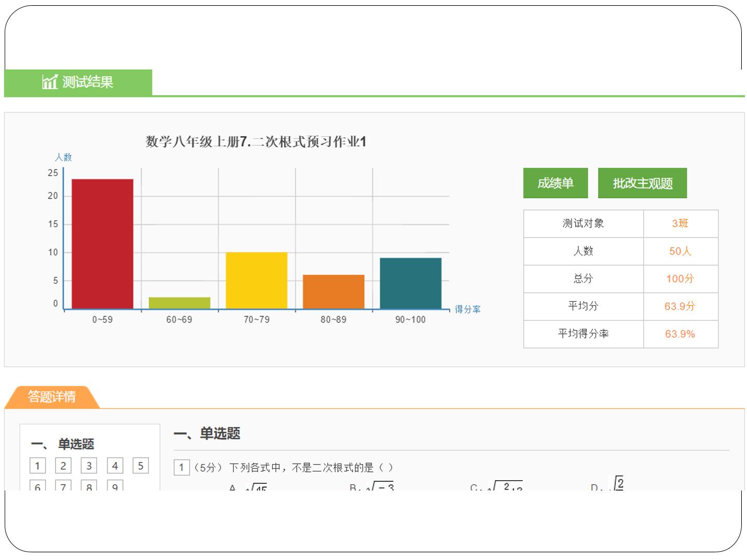Jump to question 9 in 单选题 list
The height and width of the screenshot is (560, 747).
coord(115,485)
